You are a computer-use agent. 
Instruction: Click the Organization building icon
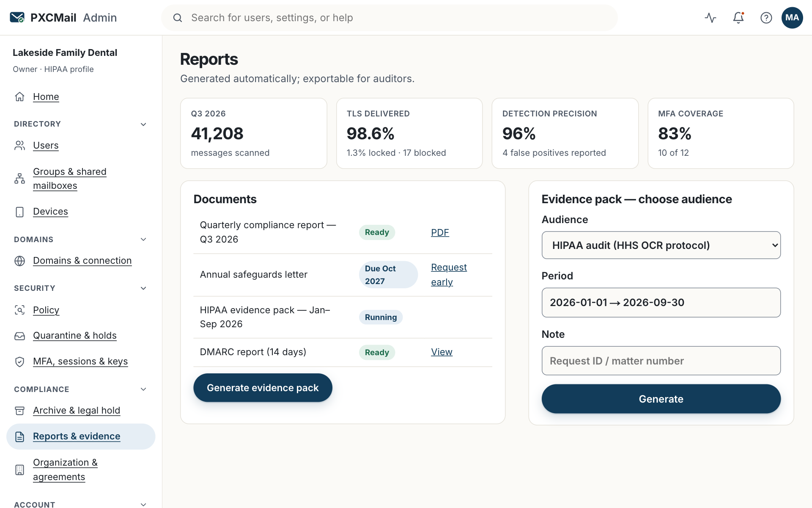(x=20, y=470)
